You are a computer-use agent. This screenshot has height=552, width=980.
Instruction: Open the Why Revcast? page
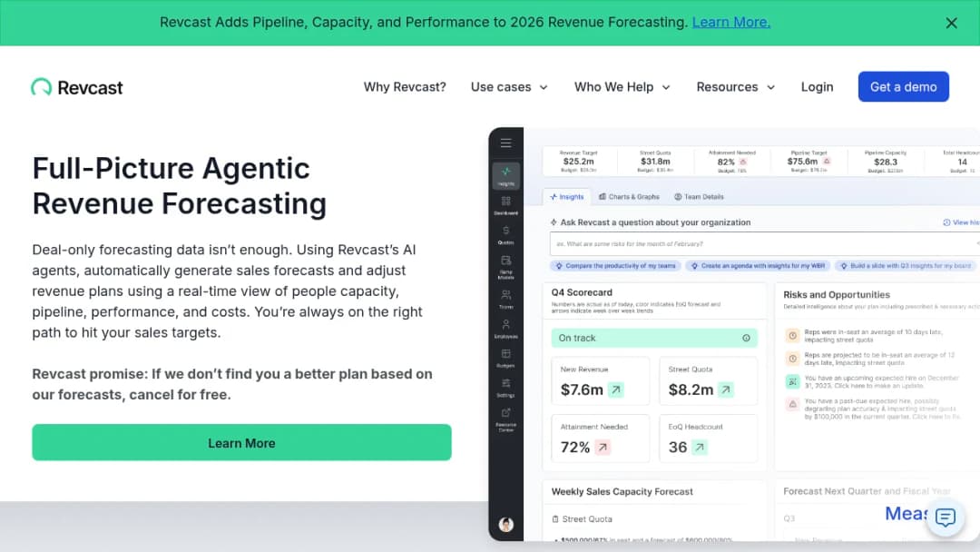coord(405,87)
